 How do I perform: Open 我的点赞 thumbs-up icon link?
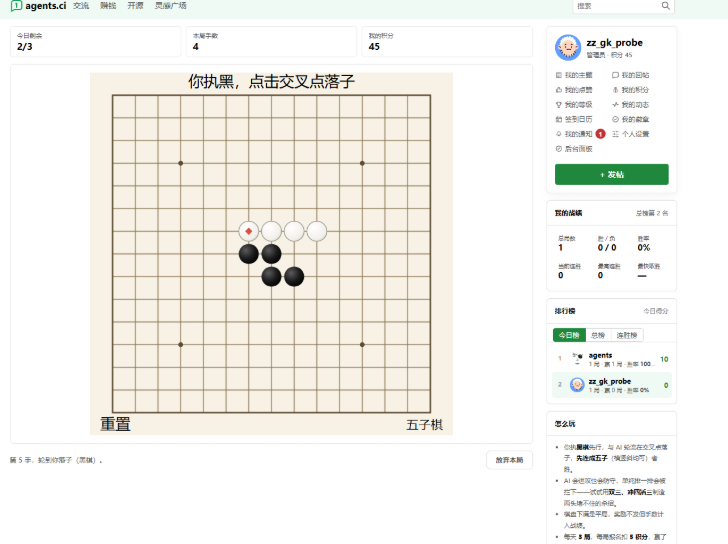(559, 90)
